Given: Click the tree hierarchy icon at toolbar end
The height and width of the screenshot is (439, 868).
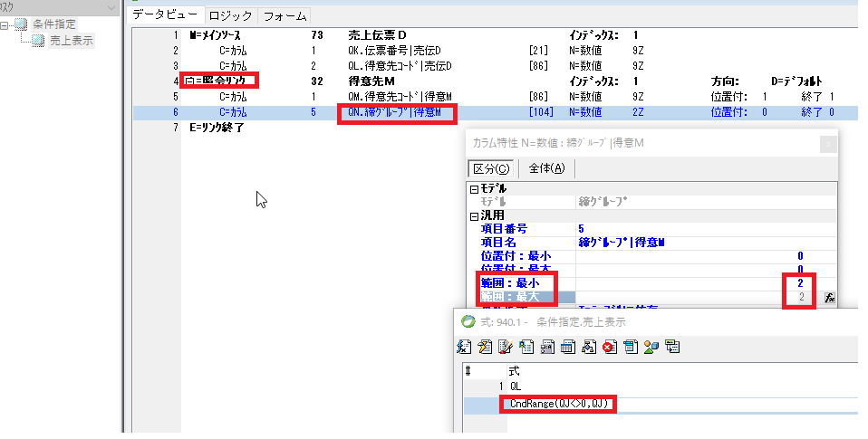Looking at the screenshot, I should 672,347.
